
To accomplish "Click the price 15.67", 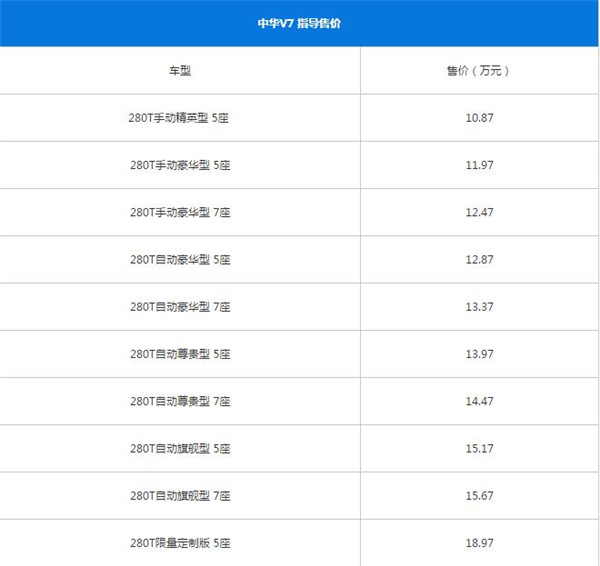I will click(x=479, y=496).
